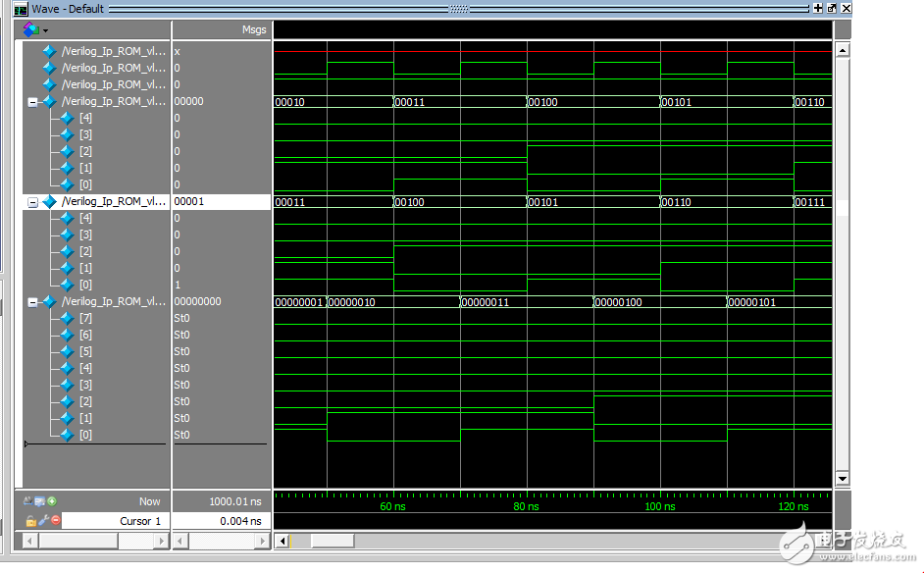The width and height of the screenshot is (924, 573).
Task: Open cursor properties with the wrench icon
Action: pos(43,520)
